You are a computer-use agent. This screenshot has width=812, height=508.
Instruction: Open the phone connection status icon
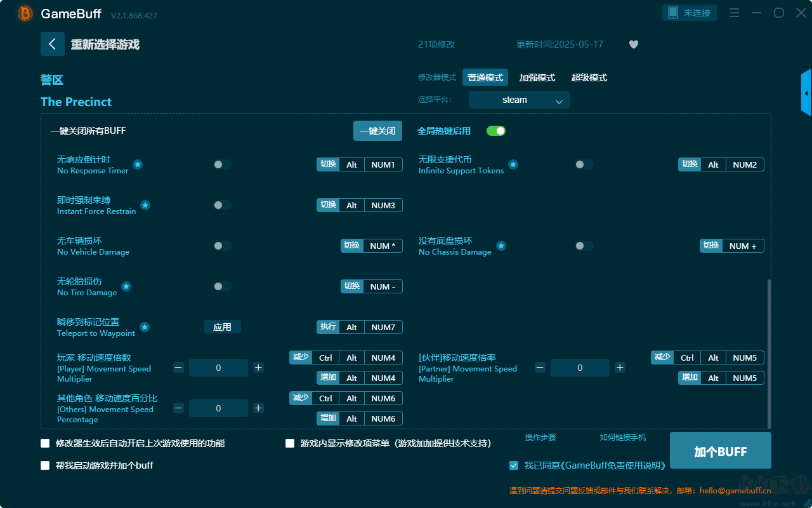[x=672, y=13]
